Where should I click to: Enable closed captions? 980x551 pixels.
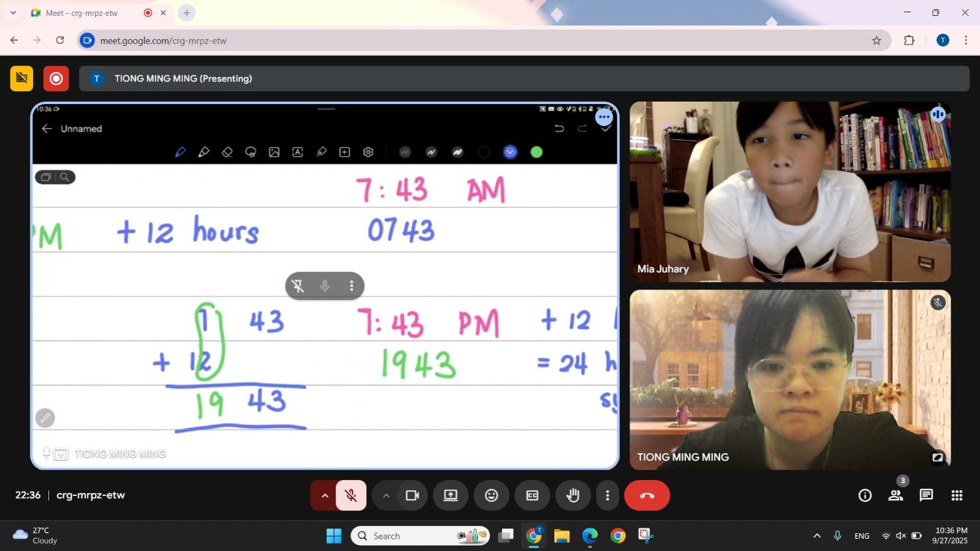click(x=532, y=495)
